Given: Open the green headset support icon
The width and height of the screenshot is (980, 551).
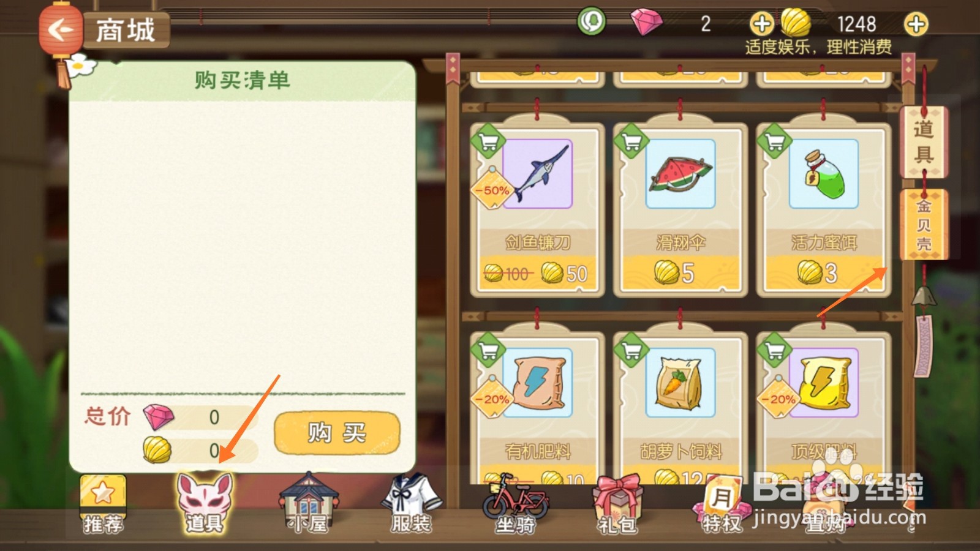Looking at the screenshot, I should tap(591, 23).
